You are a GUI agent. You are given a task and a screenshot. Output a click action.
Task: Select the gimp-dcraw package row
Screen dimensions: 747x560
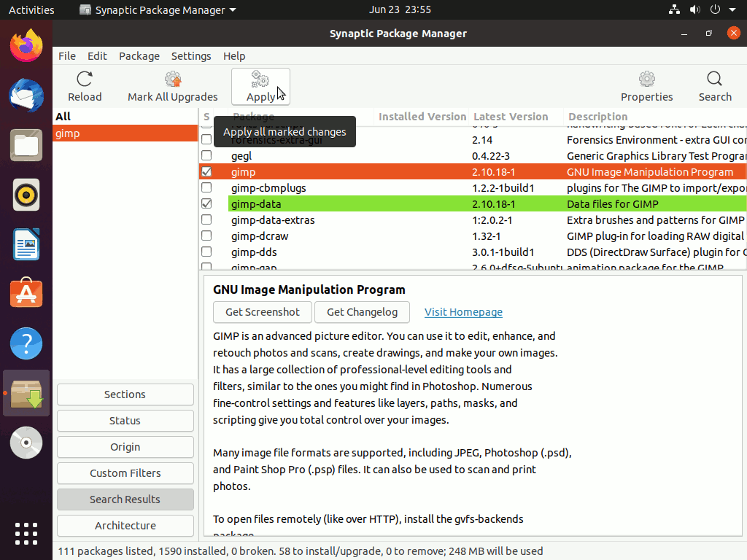click(473, 236)
